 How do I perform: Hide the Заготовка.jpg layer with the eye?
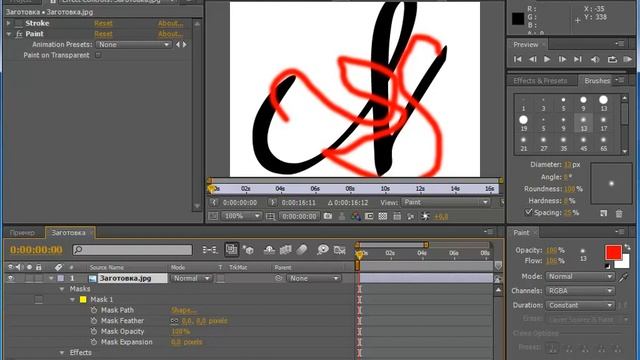(x=11, y=278)
